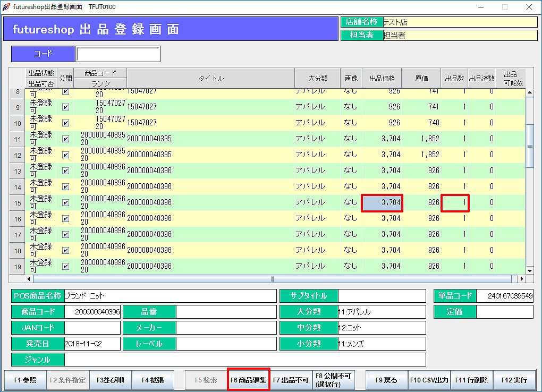Image resolution: width=542 pixels, height=392 pixels.
Task: Toggle 公開 checkbox in row 15
Action: (65, 203)
